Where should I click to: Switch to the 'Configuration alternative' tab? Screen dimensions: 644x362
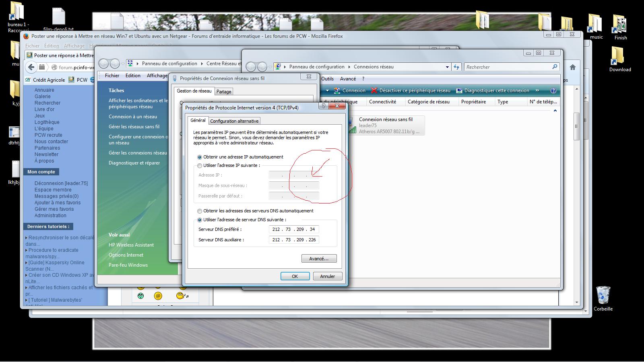point(234,121)
